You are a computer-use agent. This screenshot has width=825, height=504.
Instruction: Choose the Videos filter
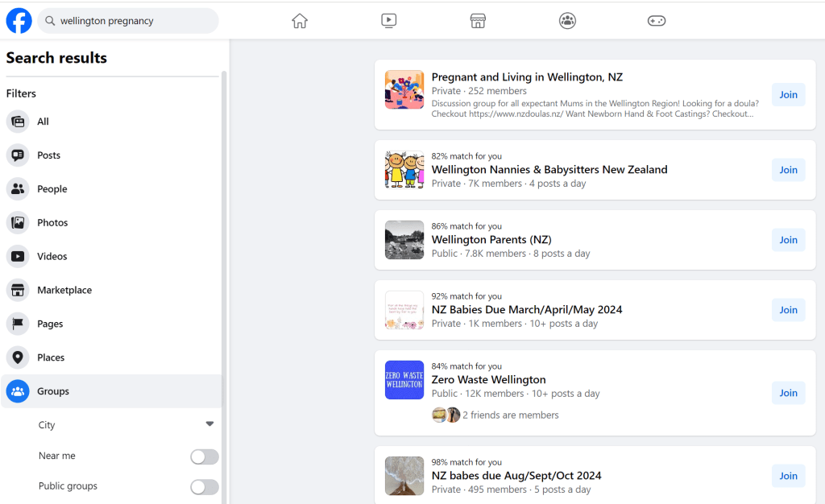(x=52, y=257)
